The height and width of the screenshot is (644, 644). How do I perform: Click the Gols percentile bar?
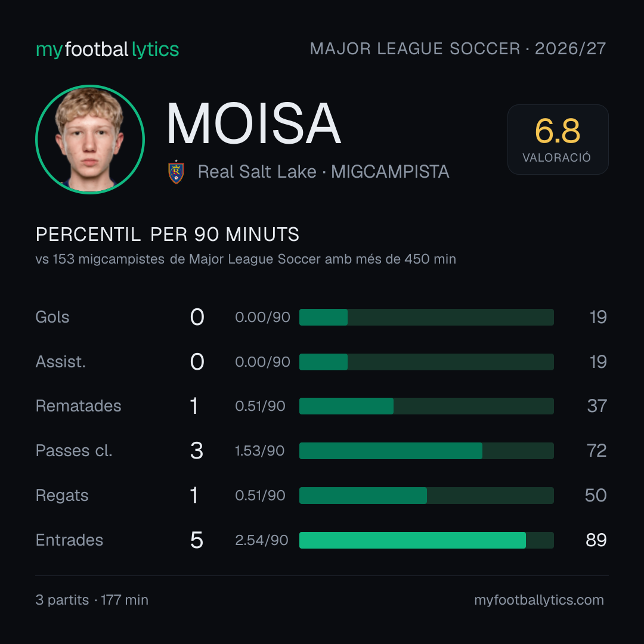[426, 317]
